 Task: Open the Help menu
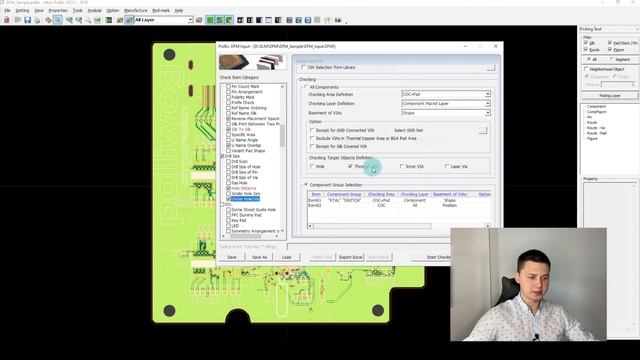click(179, 11)
